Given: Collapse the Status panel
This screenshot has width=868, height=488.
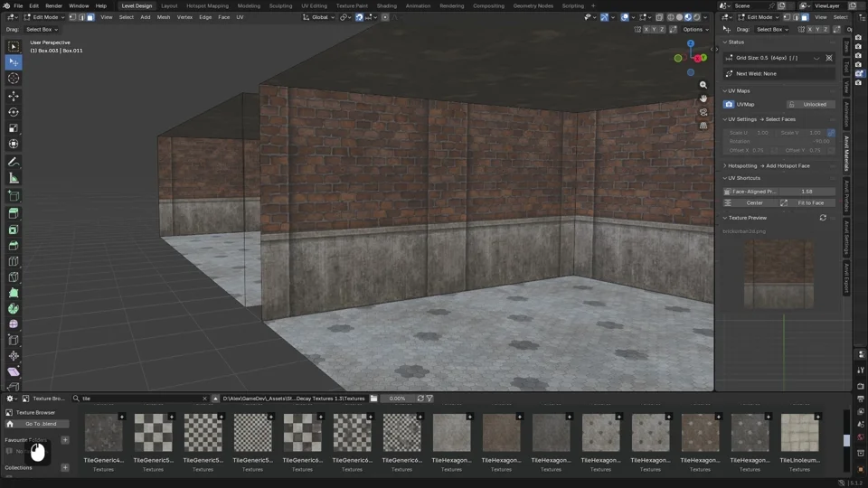Looking at the screenshot, I should [x=724, y=42].
